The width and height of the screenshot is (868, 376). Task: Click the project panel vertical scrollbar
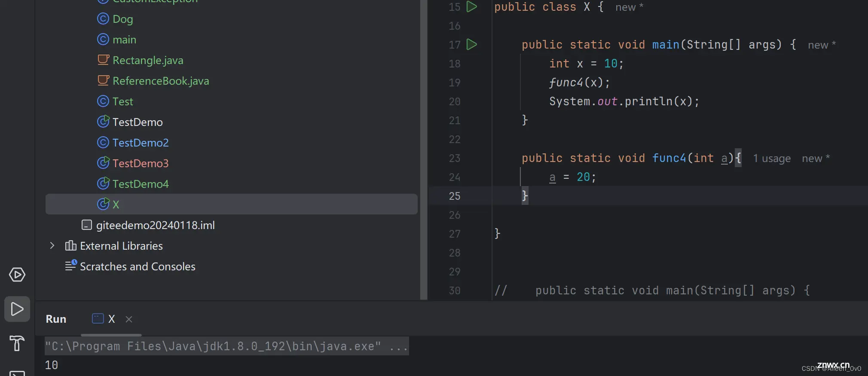coord(424,150)
